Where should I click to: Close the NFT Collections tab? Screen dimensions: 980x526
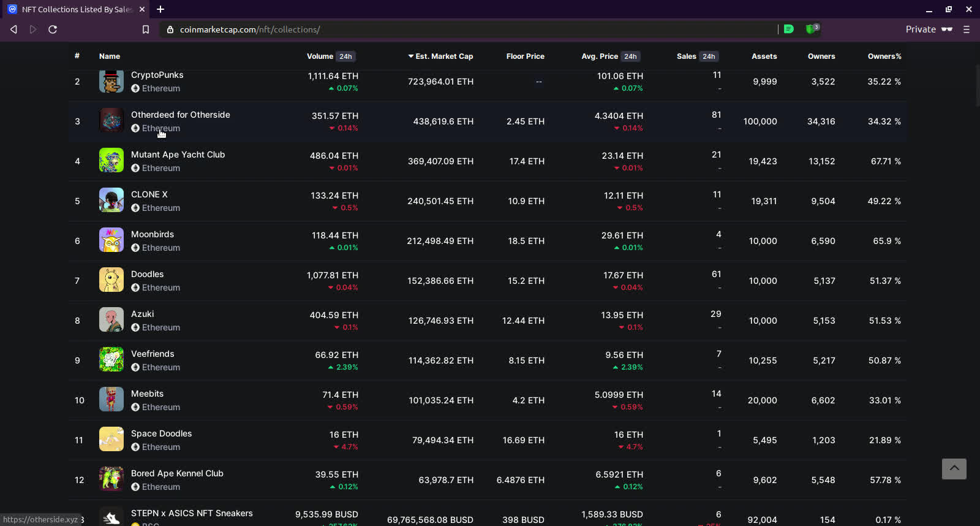[142, 9]
